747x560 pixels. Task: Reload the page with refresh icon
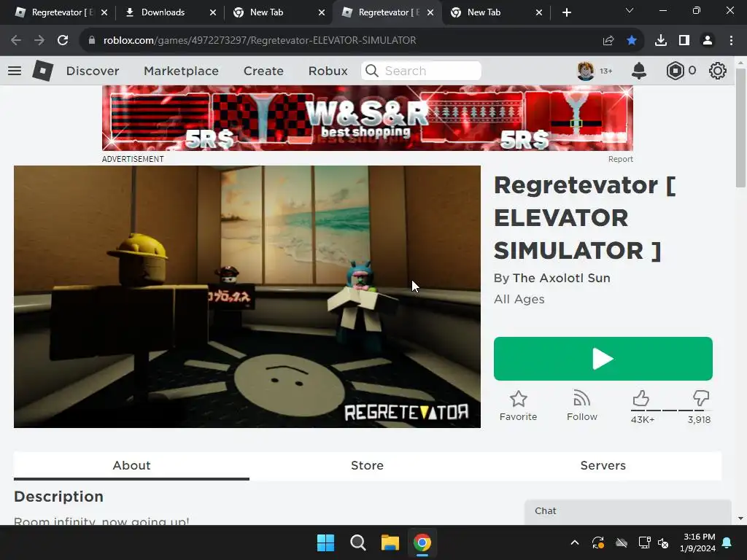[x=63, y=41]
